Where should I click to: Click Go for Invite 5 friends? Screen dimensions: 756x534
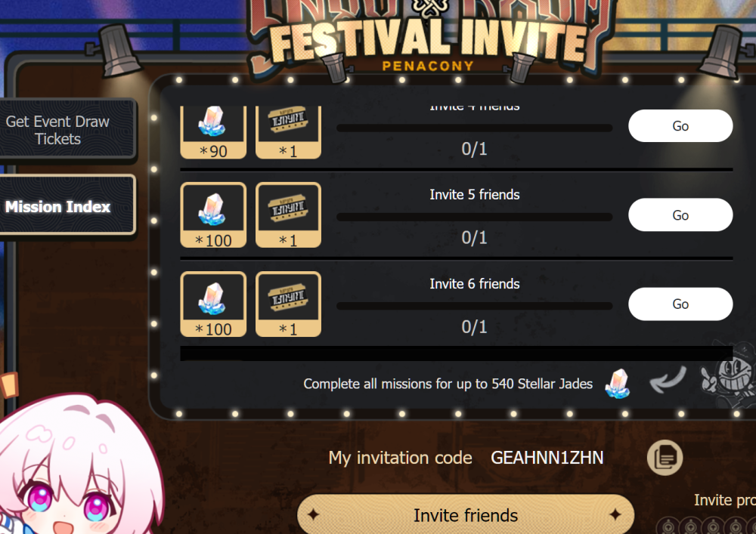coord(680,215)
